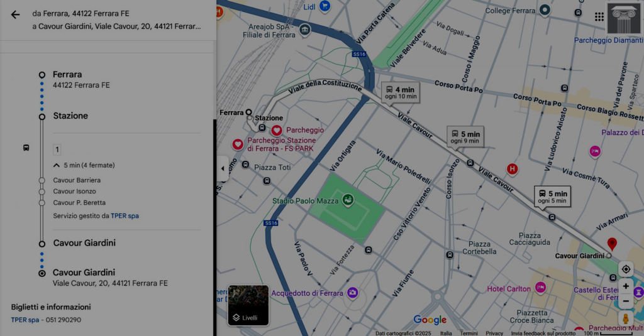Select Cavour Barriera stop
This screenshot has width=644, height=336.
[77, 180]
